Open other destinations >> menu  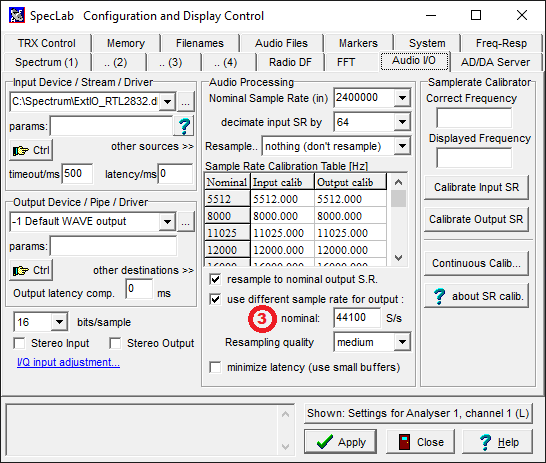pos(143,270)
